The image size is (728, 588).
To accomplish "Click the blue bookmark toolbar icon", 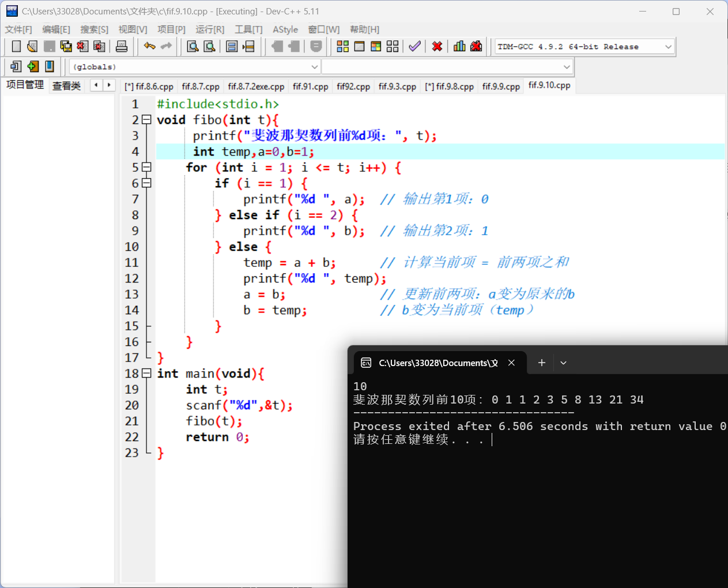I will (x=50, y=67).
